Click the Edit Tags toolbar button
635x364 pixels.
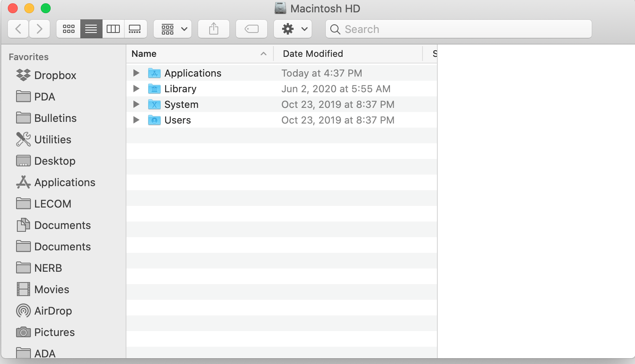point(252,29)
